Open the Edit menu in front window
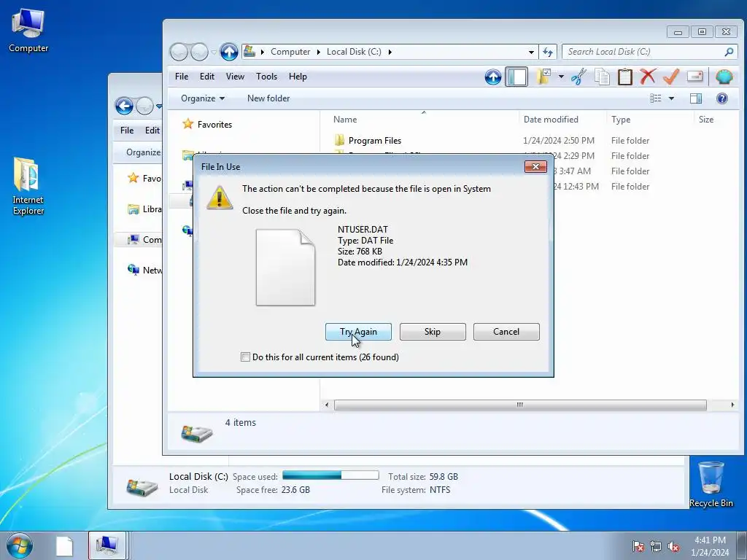The image size is (747, 560). click(x=206, y=76)
